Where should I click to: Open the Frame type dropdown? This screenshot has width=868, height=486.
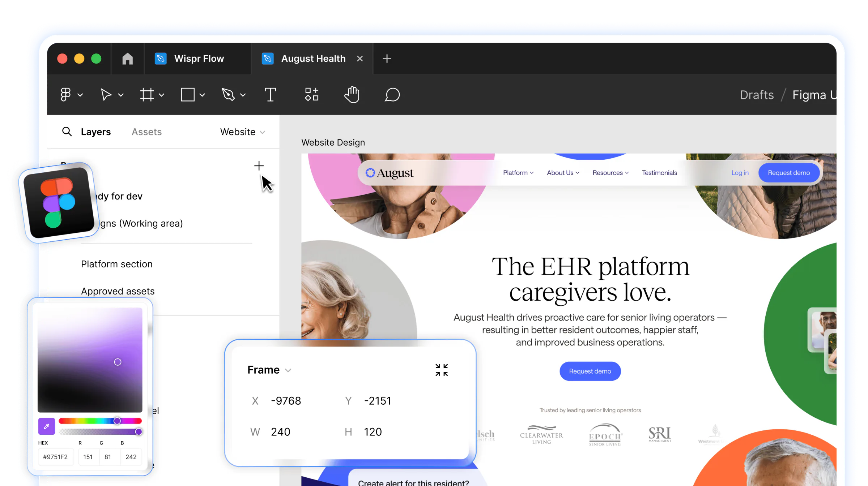click(x=269, y=370)
